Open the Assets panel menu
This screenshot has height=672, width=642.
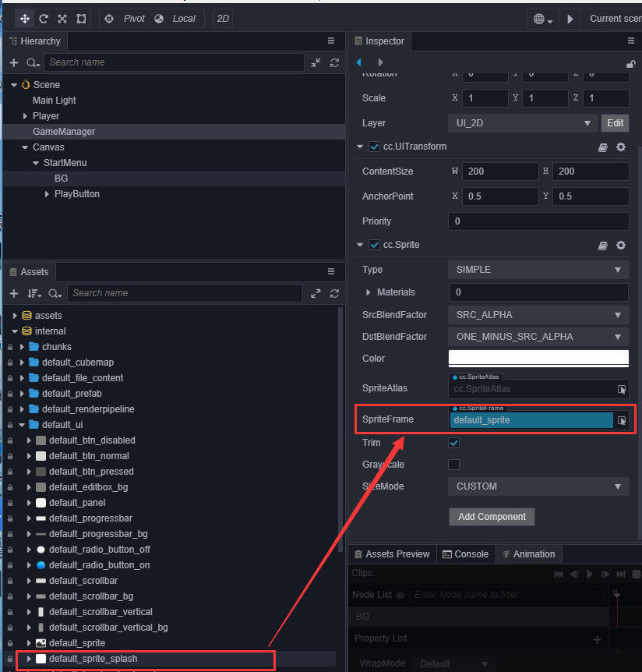(331, 271)
